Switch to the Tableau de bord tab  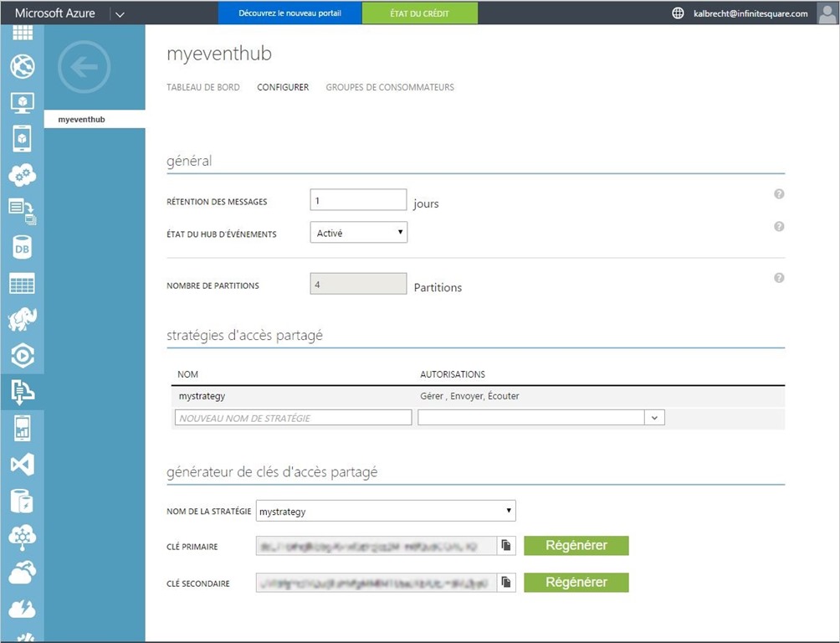[x=203, y=87]
